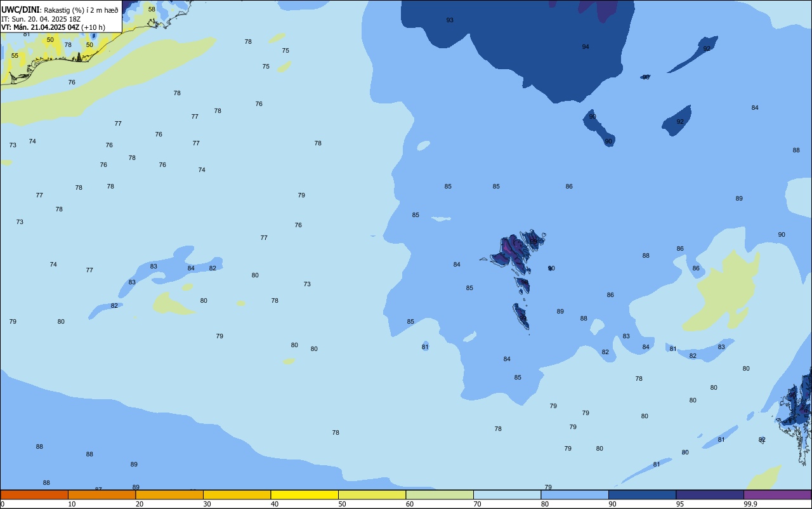Click the humidity value '58' on the map
This screenshot has height=509, width=812.
[152, 10]
